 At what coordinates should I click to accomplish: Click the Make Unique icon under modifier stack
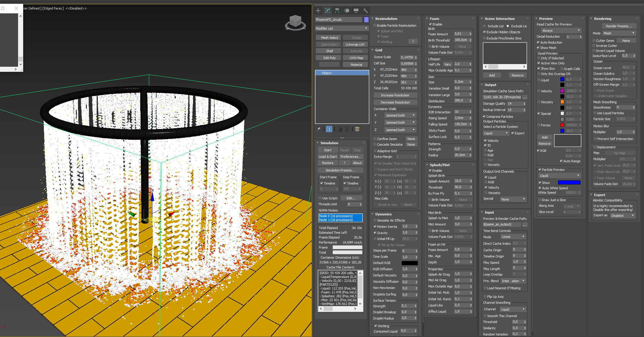coord(340,129)
